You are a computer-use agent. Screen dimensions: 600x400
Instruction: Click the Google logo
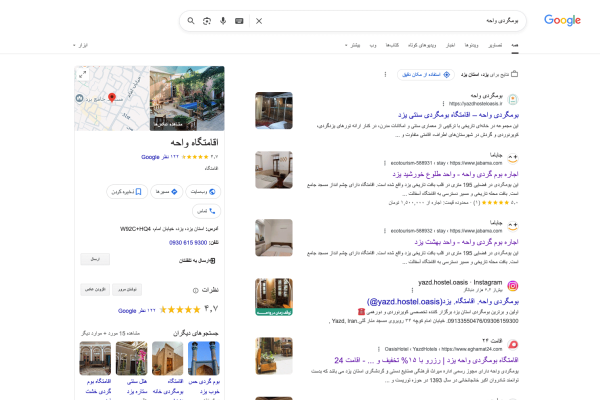tap(562, 20)
